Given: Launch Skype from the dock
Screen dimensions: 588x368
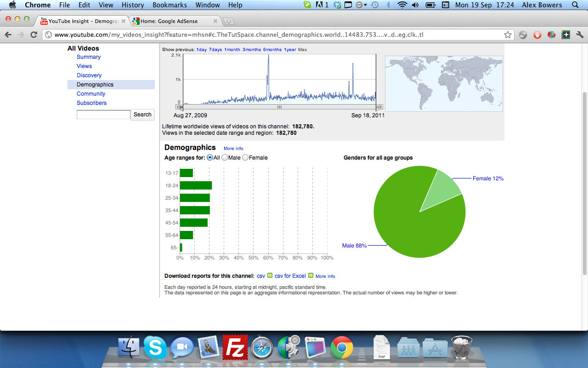Looking at the screenshot, I should click(x=155, y=347).
